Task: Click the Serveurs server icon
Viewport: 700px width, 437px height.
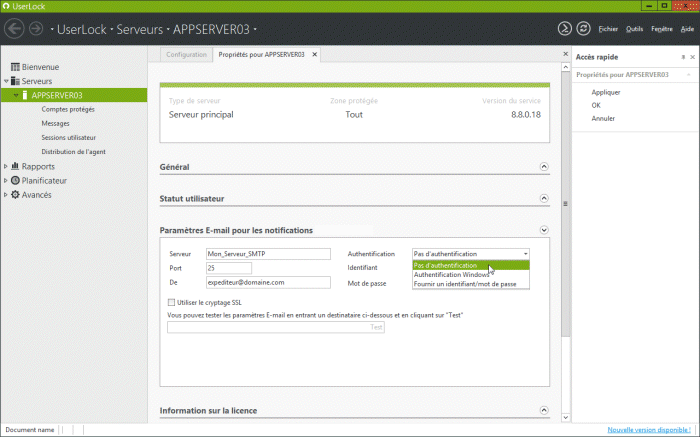Action: coord(15,81)
